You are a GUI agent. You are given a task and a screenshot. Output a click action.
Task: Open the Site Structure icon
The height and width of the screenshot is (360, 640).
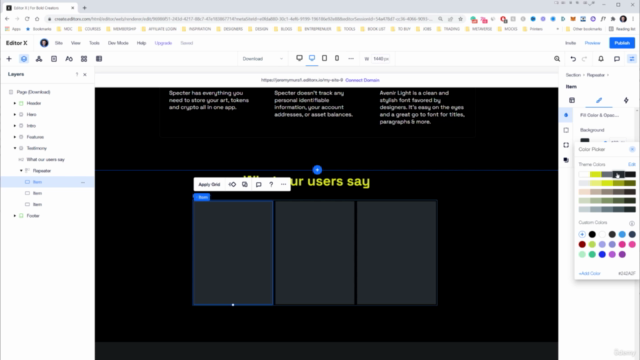click(39, 59)
